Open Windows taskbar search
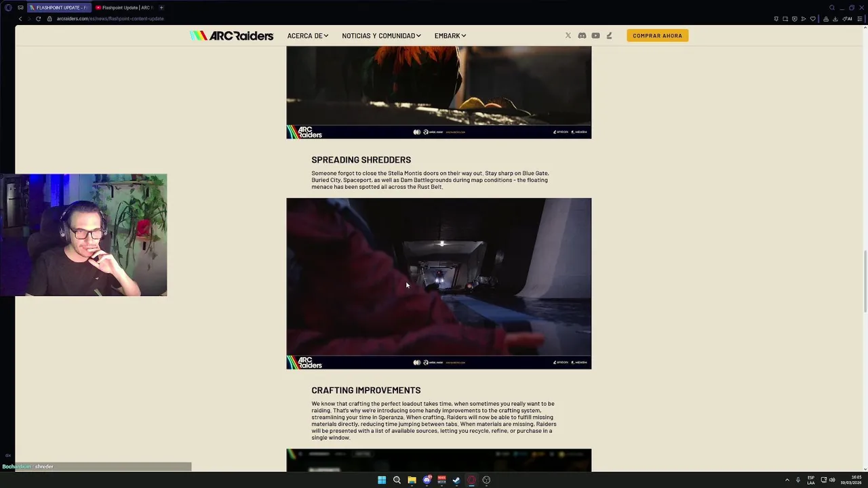The width and height of the screenshot is (868, 488). pos(397,480)
